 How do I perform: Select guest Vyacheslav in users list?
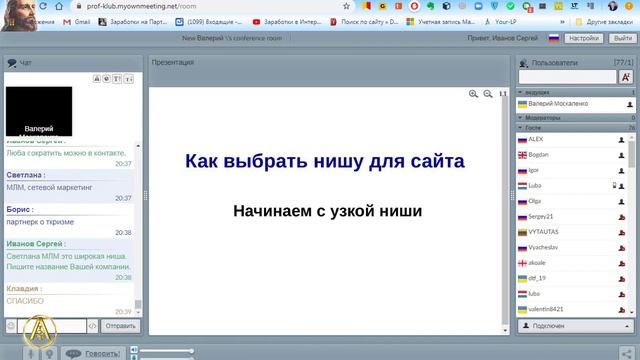pyautogui.click(x=571, y=247)
